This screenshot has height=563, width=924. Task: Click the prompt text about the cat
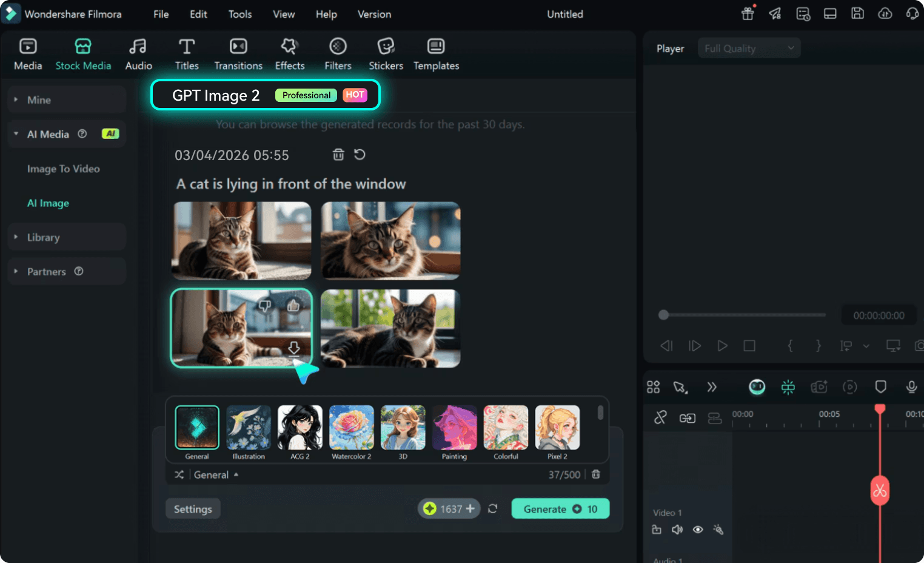291,184
